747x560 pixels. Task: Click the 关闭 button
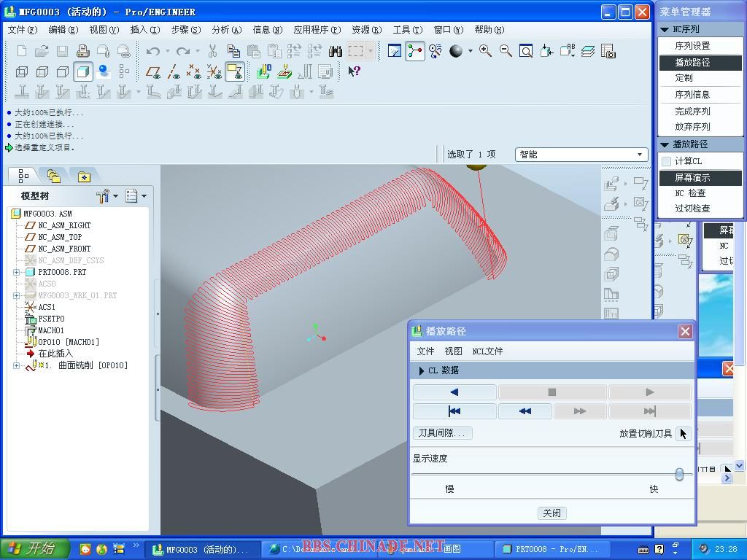pyautogui.click(x=551, y=513)
